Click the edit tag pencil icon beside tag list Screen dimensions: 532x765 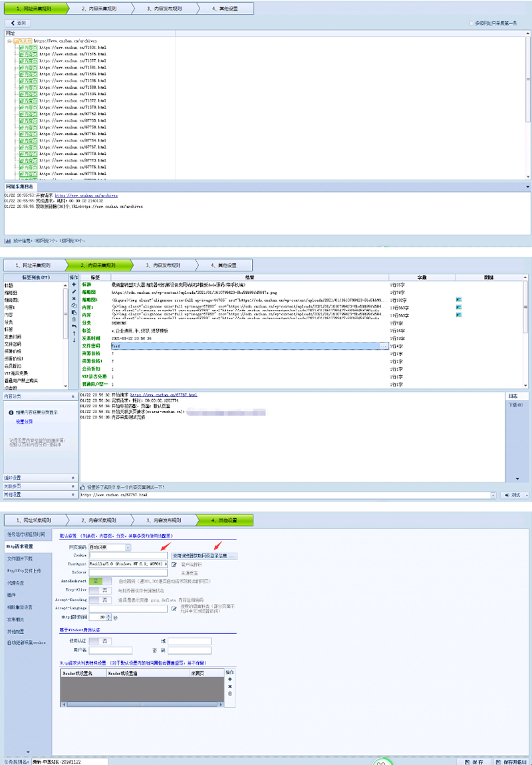click(74, 291)
